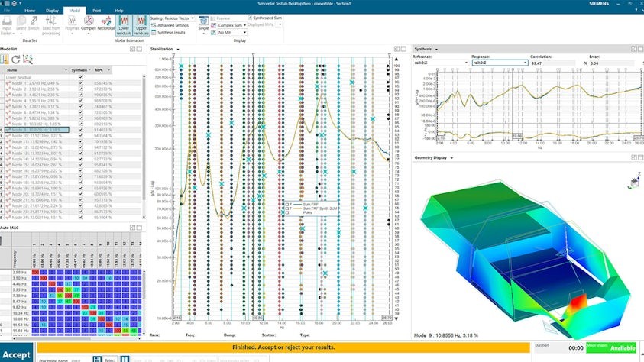Click Advanced settings in ribbon
The width and height of the screenshot is (644, 362).
click(x=174, y=25)
